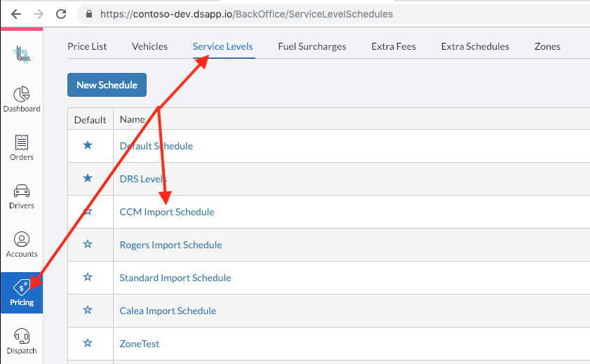
Task: Open Standard Import Schedule link
Action: point(175,278)
